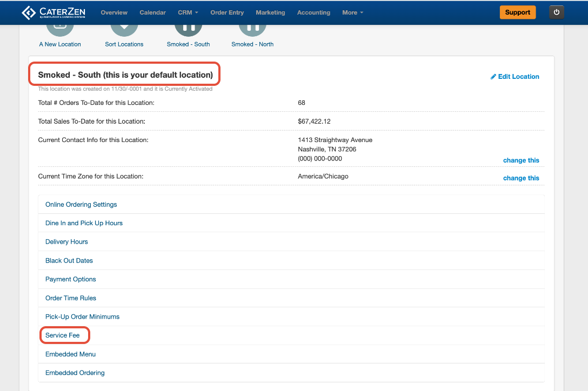
Task: Click change this for time zone
Action: 521,178
